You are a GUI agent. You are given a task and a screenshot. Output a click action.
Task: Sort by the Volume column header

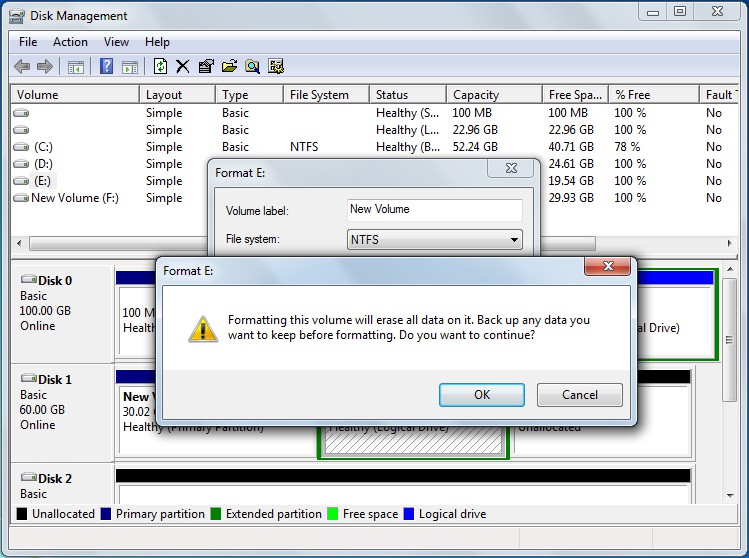click(x=75, y=95)
